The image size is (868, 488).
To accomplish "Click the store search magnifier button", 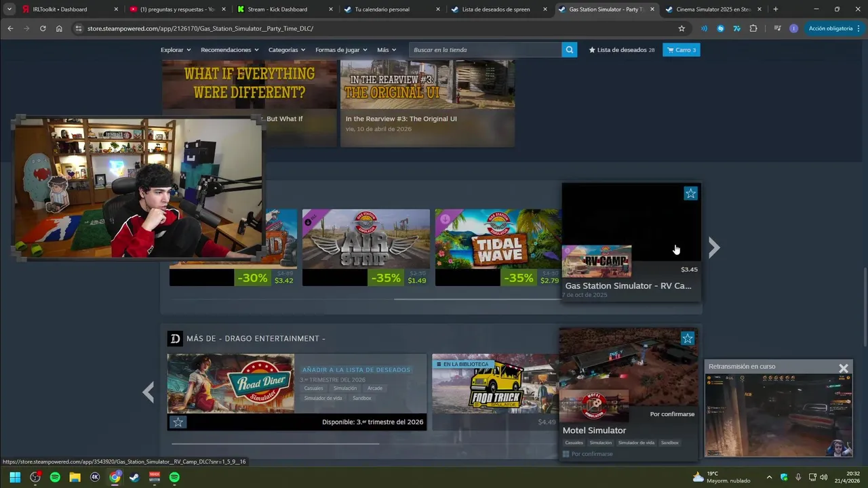I will pyautogui.click(x=570, y=49).
